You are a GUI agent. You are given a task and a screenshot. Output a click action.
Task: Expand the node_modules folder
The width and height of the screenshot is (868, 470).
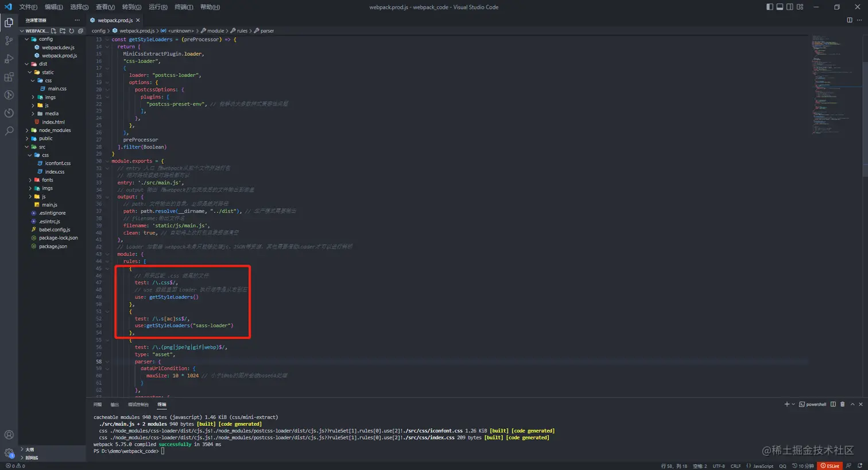coord(27,130)
